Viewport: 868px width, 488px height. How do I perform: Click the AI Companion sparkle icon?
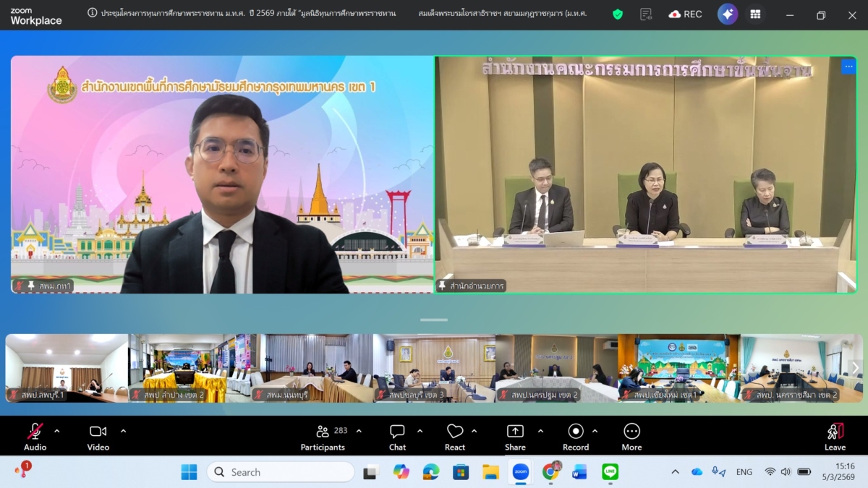727,14
